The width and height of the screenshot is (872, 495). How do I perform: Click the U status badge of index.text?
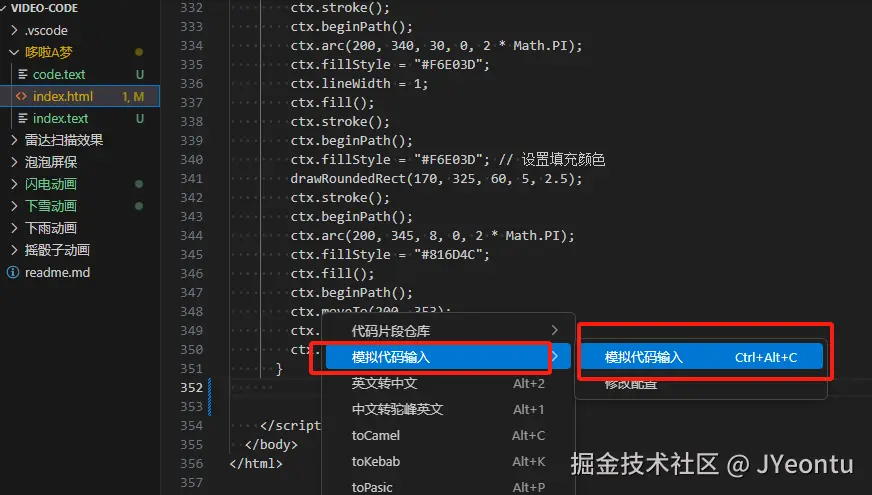coord(140,118)
